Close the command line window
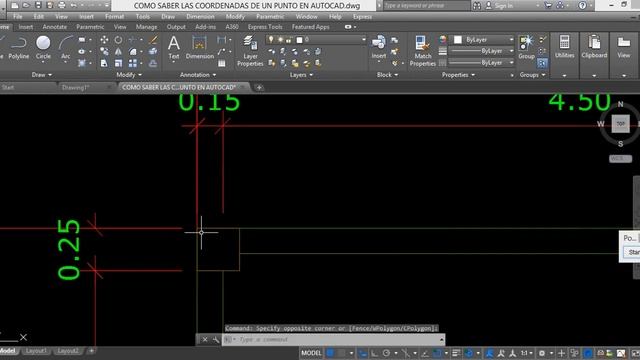This screenshot has width=640, height=360. pyautogui.click(x=205, y=340)
